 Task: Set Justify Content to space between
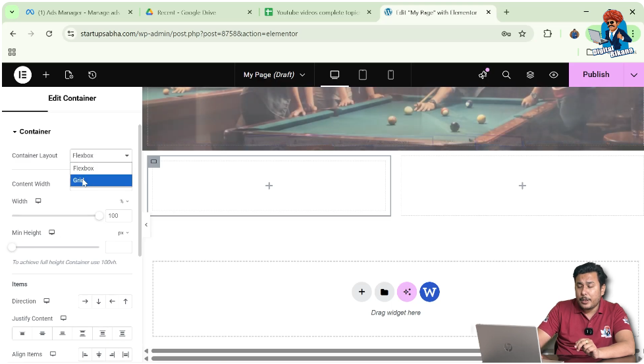pyautogui.click(x=82, y=334)
